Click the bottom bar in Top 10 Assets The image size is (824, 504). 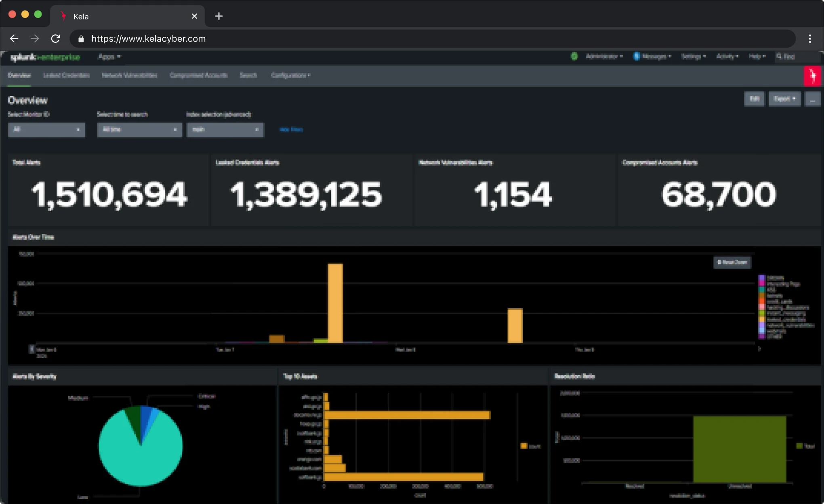click(404, 477)
